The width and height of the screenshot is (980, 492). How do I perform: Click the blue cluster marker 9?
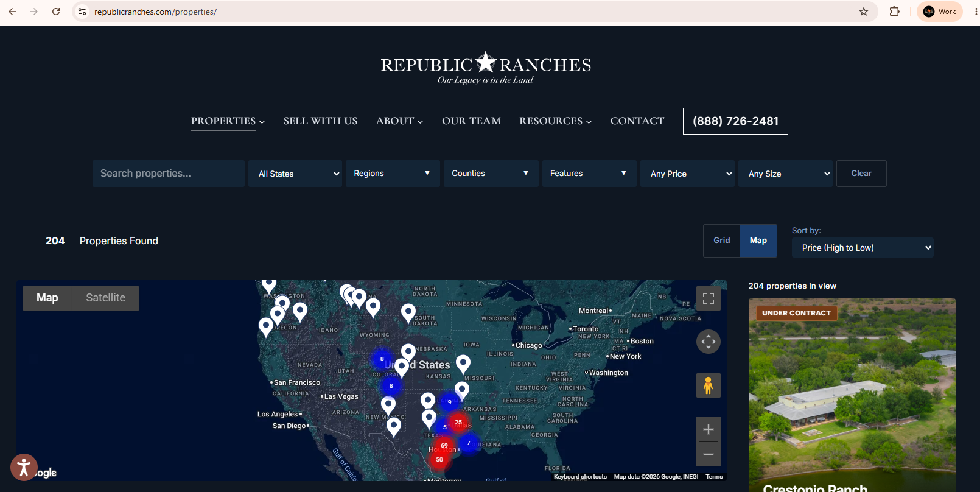pos(450,402)
